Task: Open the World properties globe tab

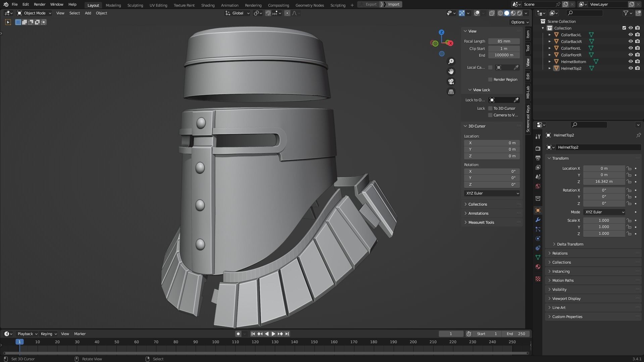Action: pos(538,186)
